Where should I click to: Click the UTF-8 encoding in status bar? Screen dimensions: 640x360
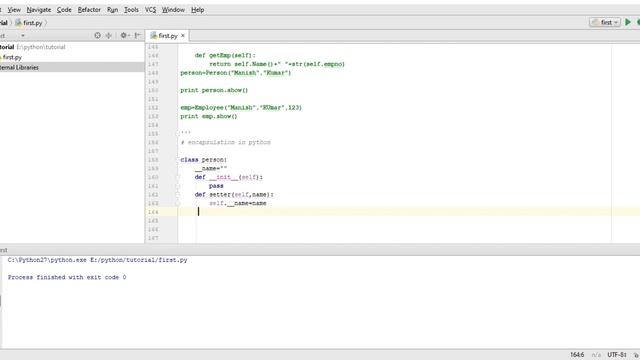point(617,355)
